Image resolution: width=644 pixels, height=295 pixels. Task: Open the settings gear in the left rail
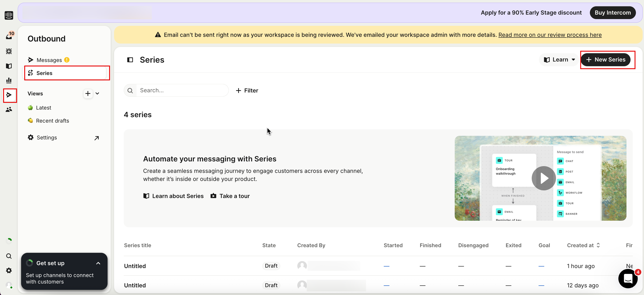(9, 271)
